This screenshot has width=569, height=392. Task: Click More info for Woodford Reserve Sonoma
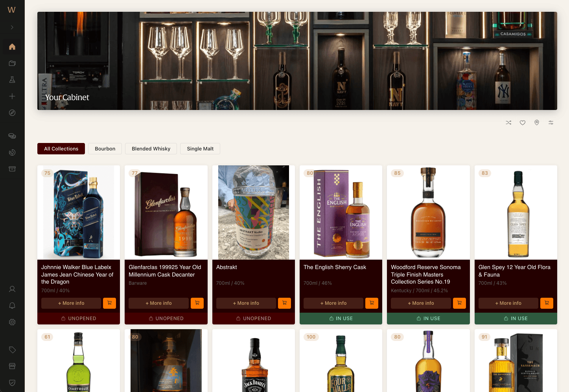click(421, 303)
